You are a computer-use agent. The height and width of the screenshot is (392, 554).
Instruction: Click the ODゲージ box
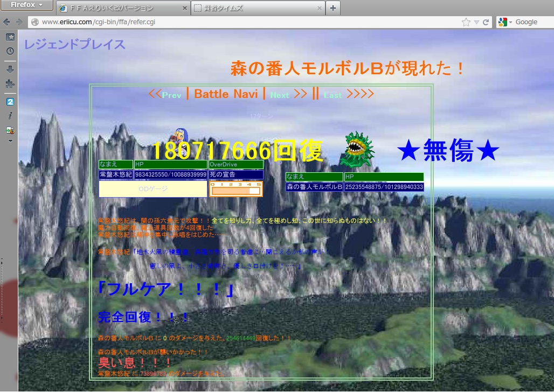tap(153, 189)
